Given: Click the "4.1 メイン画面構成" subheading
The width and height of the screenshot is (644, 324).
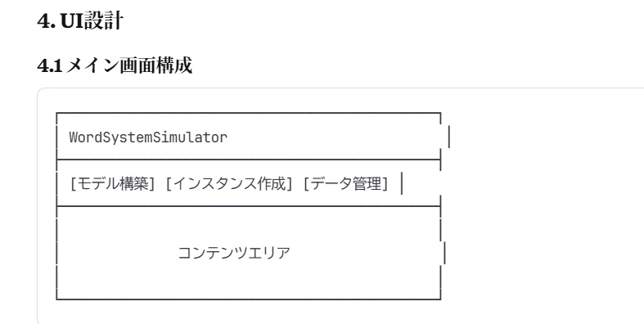Looking at the screenshot, I should 115,65.
